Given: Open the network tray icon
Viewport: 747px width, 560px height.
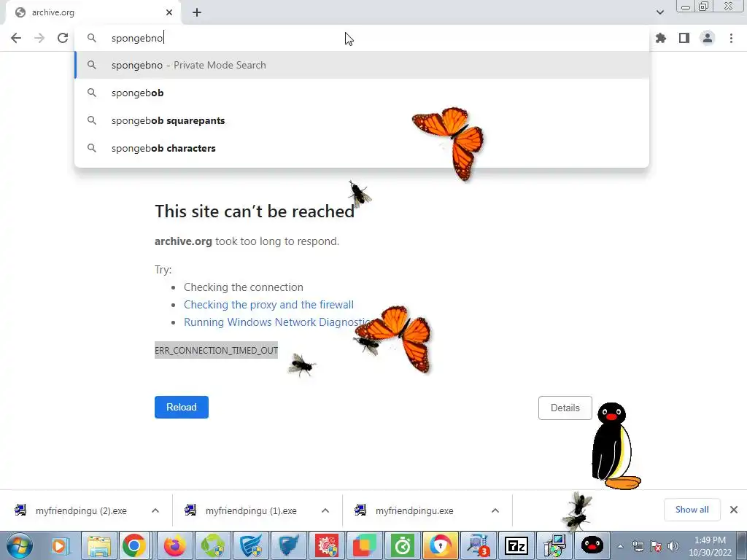Looking at the screenshot, I should [x=638, y=546].
